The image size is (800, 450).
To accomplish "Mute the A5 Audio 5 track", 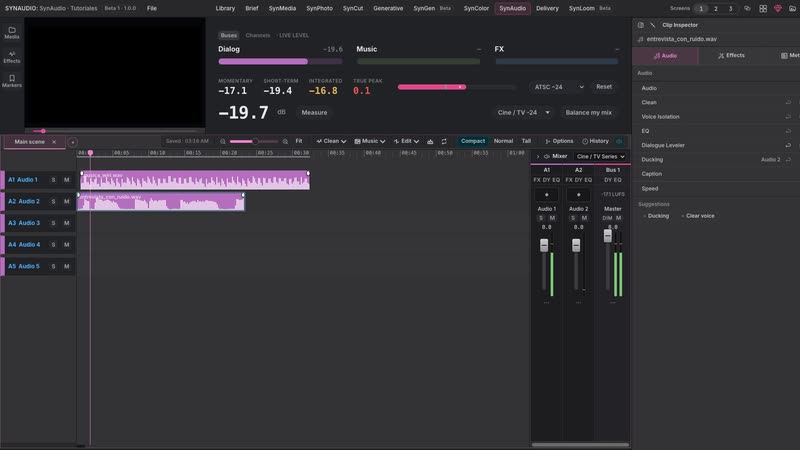I will 66,266.
